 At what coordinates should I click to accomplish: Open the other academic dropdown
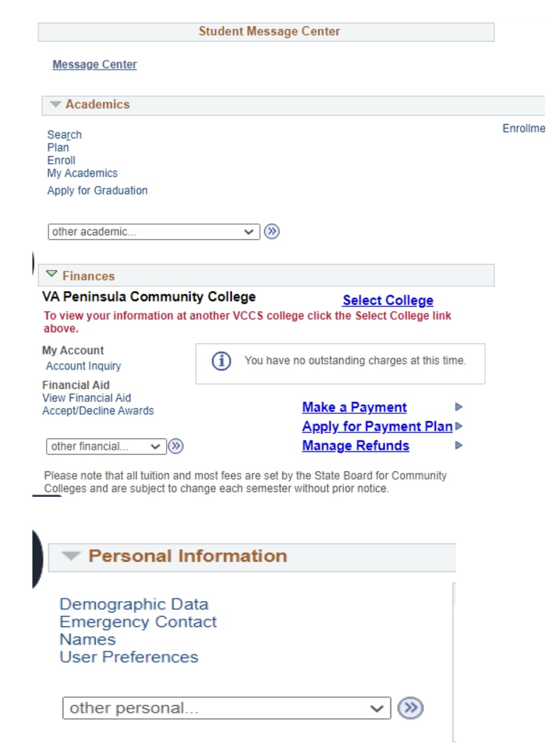153,232
